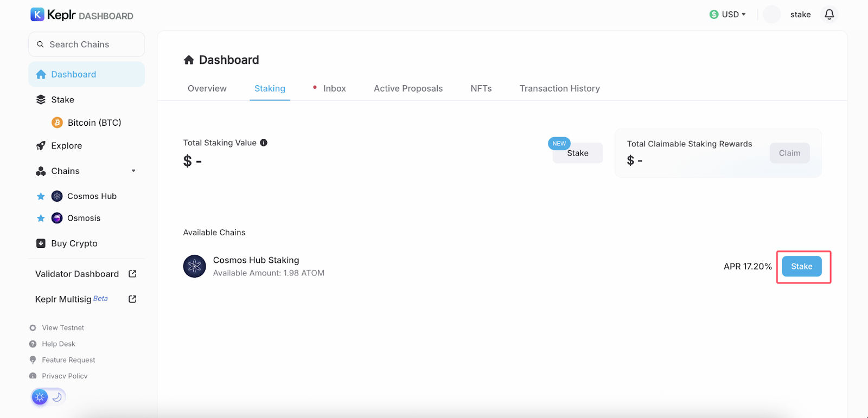Image resolution: width=868 pixels, height=418 pixels.
Task: Unfavorite Cosmos Hub using its star
Action: pos(41,196)
